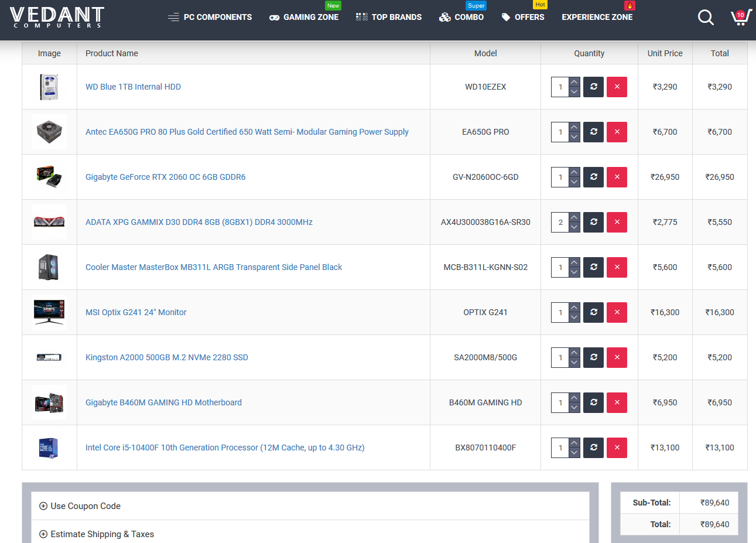756x543 pixels.
Task: Click quantity field for Gigabyte B460M
Action: [560, 402]
